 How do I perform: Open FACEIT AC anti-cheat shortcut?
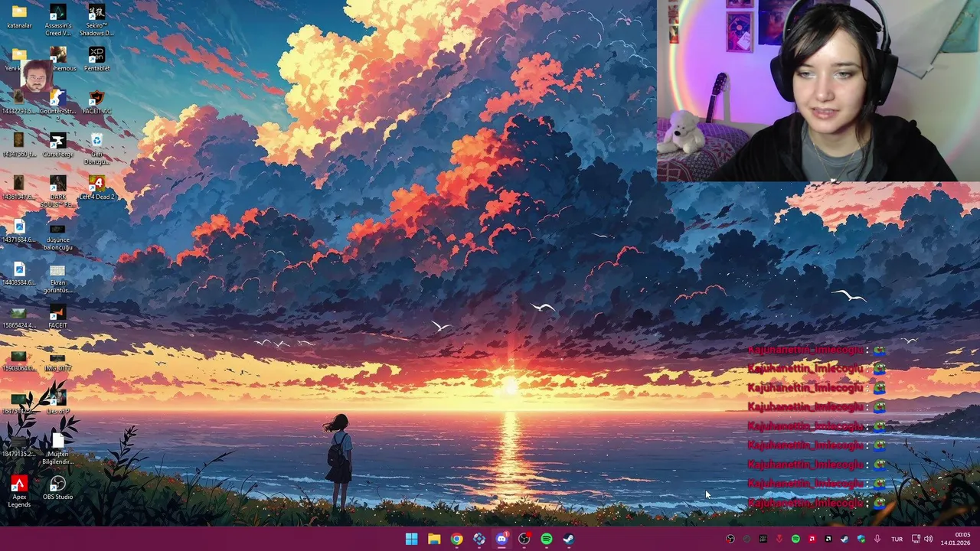(96, 102)
